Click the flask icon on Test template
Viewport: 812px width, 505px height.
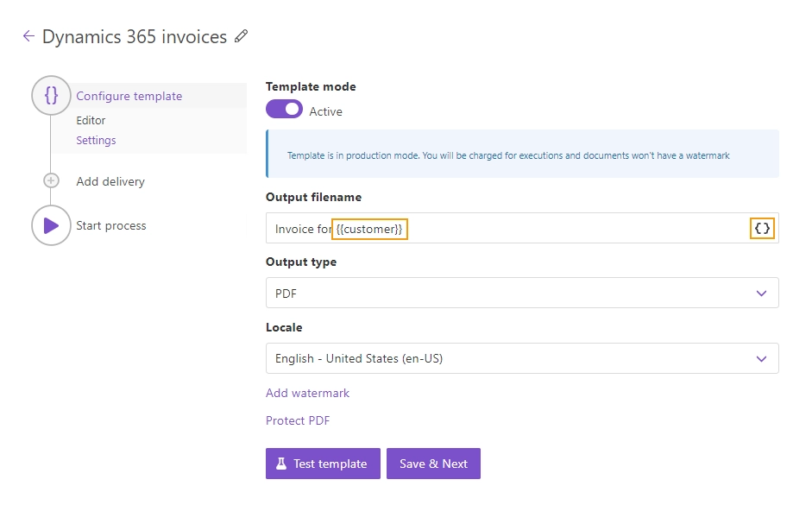[x=281, y=464]
